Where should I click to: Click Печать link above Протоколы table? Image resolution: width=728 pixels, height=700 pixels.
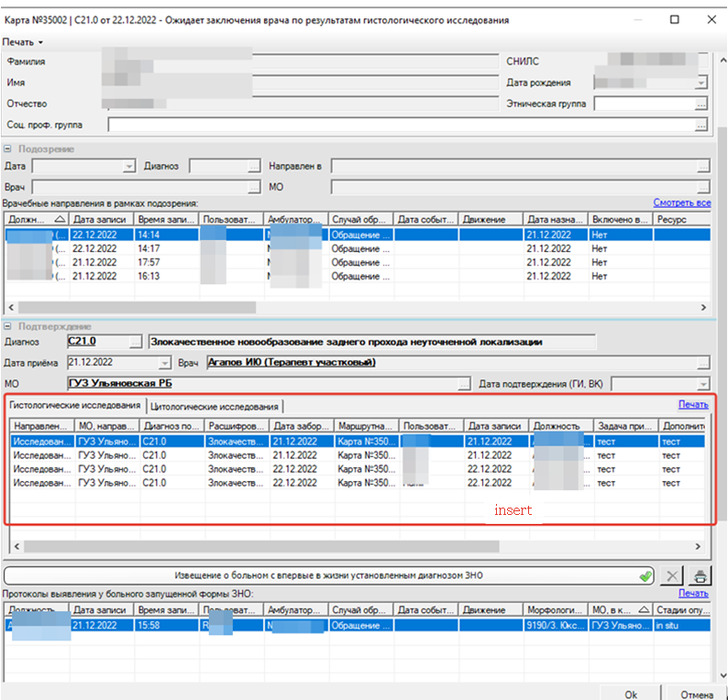[x=693, y=594]
